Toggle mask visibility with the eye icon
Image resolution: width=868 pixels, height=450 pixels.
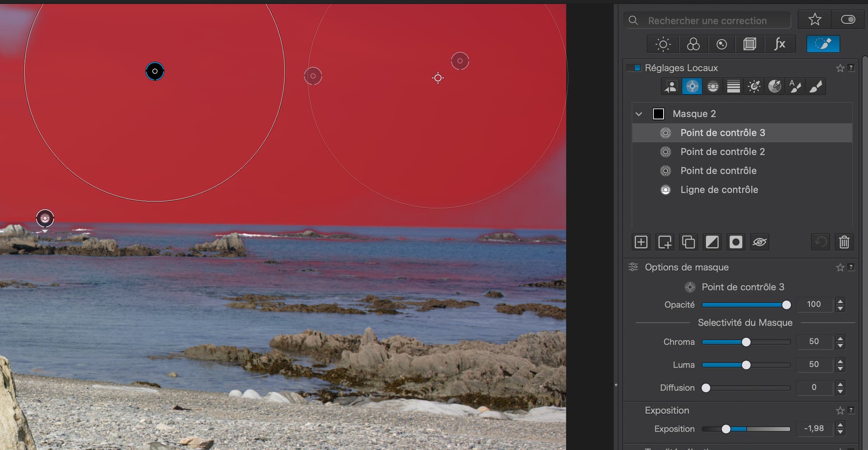(x=759, y=242)
